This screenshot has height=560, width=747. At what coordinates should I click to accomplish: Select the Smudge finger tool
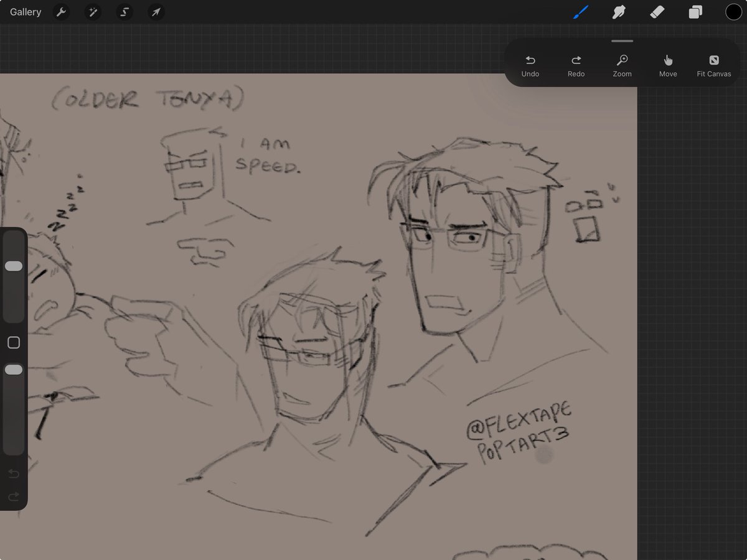click(x=619, y=12)
